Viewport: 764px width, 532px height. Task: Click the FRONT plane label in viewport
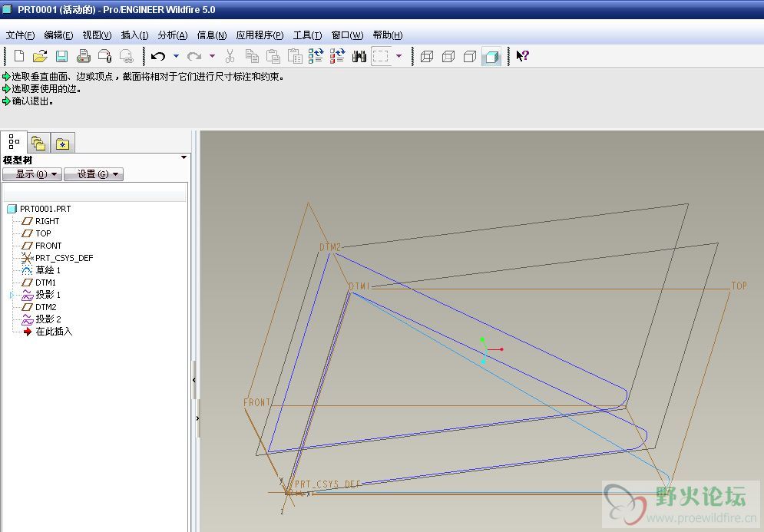(x=256, y=402)
